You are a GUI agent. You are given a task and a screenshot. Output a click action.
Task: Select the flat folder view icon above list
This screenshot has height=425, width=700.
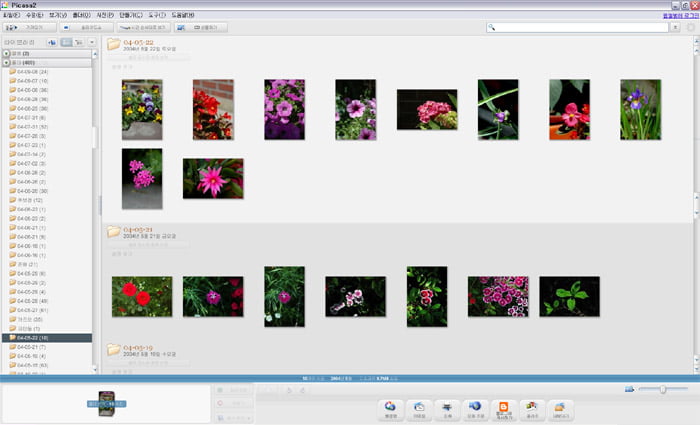tap(66, 42)
